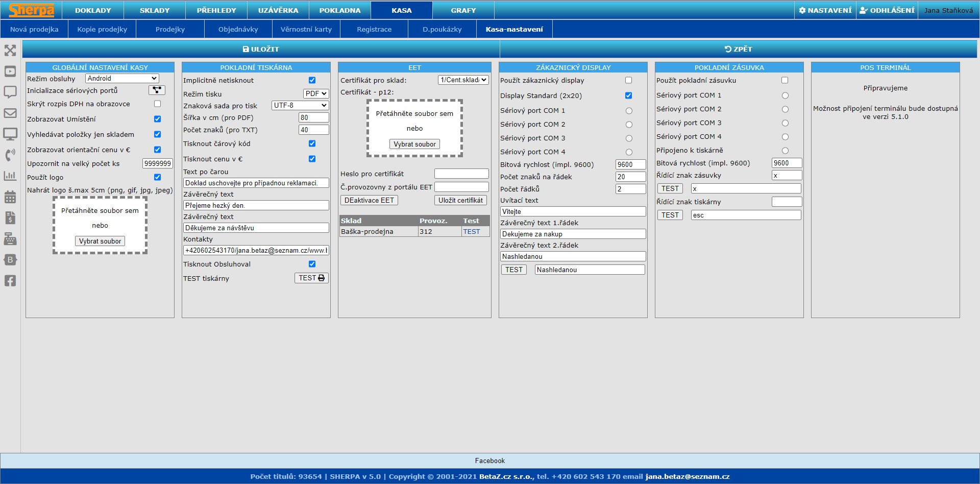Open the SKLADY menu

click(154, 10)
